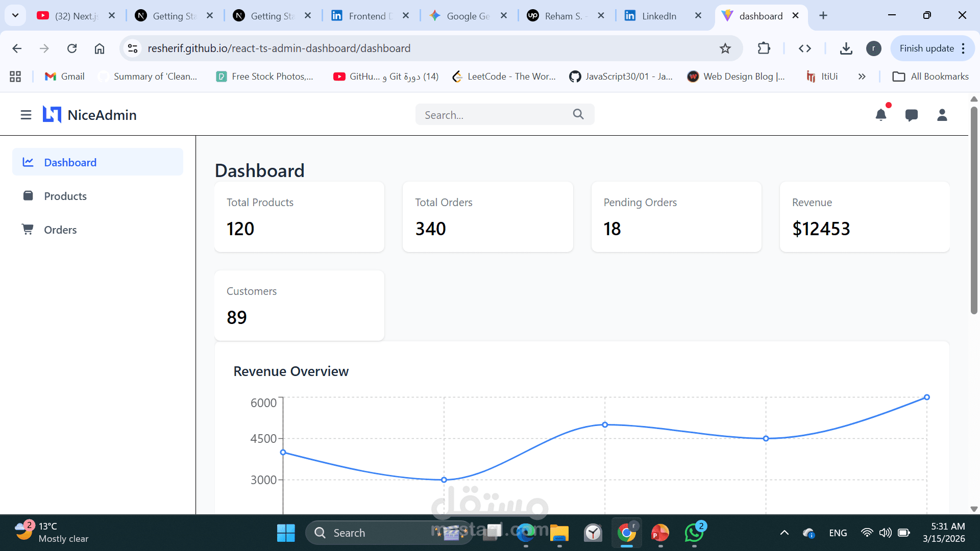
Task: Open the browser downloads icon
Action: [846, 48]
